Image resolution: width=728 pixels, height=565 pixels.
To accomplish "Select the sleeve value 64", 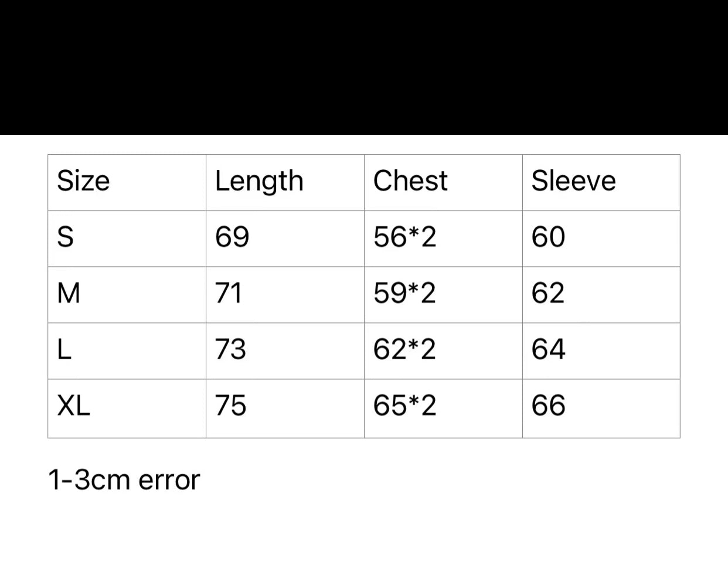I will [x=548, y=349].
